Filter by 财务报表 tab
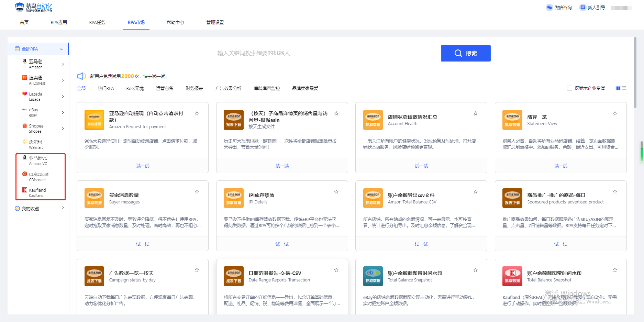644x322 pixels. [x=194, y=88]
